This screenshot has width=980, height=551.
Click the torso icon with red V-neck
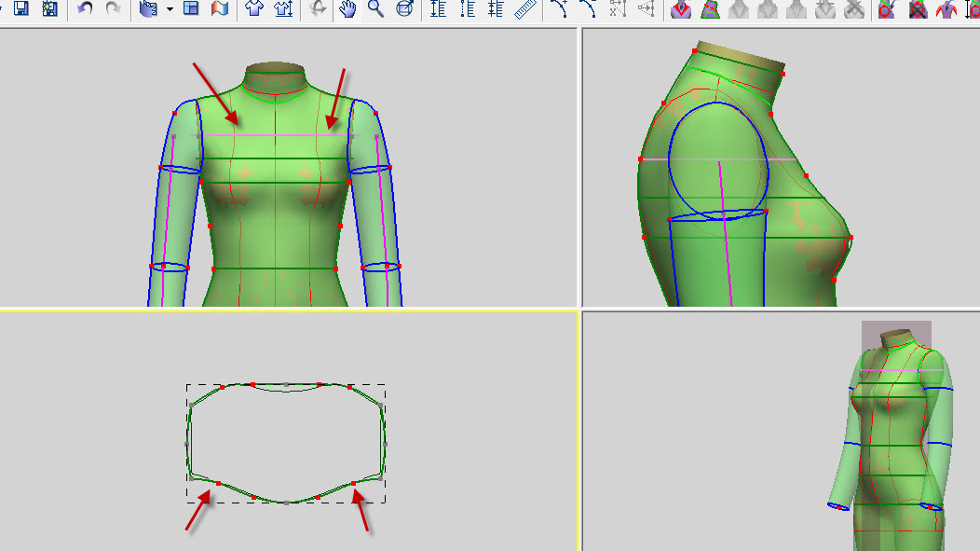point(681,9)
